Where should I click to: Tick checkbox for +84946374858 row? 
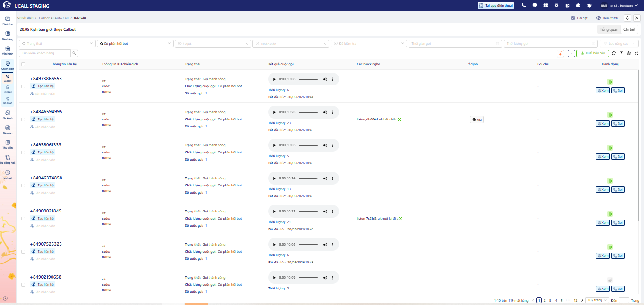pyautogui.click(x=23, y=186)
